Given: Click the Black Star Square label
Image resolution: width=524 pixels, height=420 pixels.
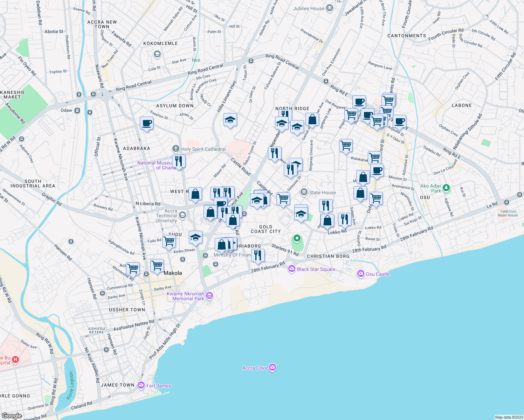Looking at the screenshot, I should 316,269.
